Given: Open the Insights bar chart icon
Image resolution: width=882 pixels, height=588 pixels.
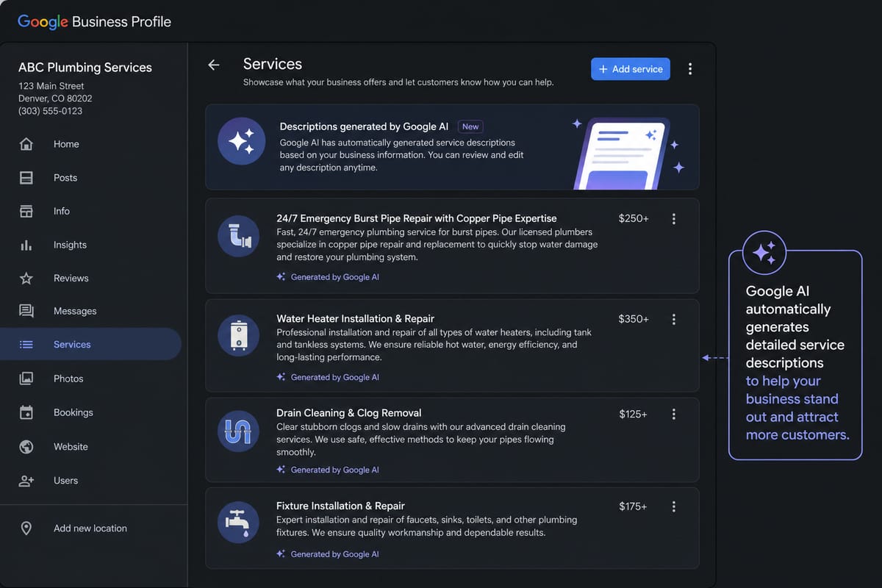Looking at the screenshot, I should click(x=26, y=245).
